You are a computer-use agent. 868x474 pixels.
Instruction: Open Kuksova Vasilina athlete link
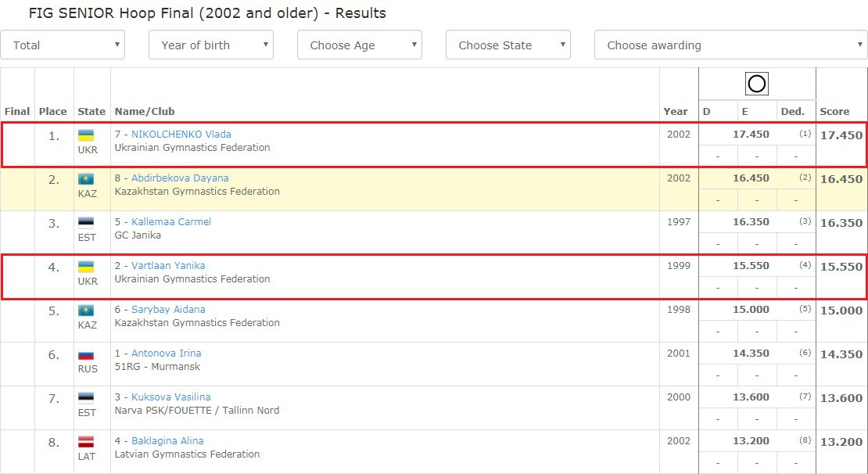click(x=170, y=397)
